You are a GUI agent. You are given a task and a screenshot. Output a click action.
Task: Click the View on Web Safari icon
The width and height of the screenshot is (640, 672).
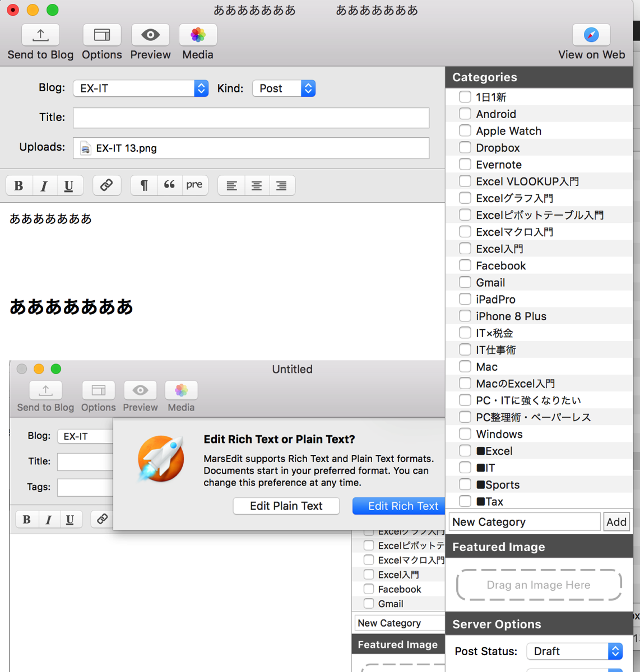591,35
